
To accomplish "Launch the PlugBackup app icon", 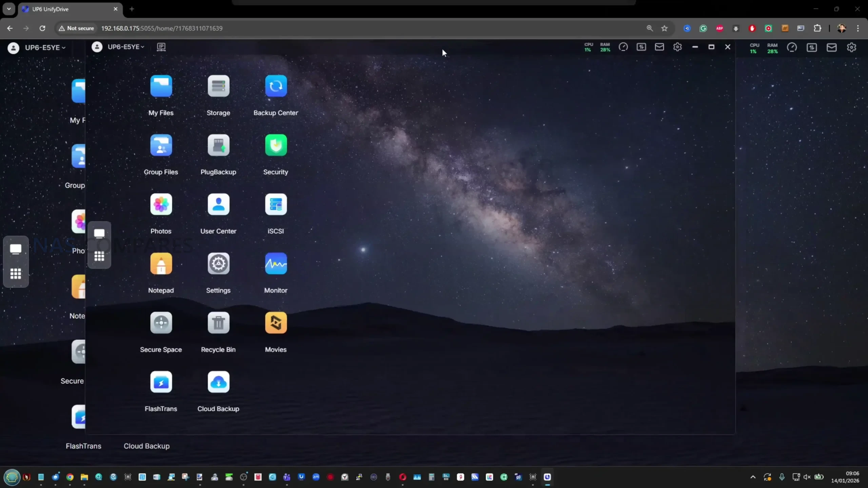I will tap(218, 145).
